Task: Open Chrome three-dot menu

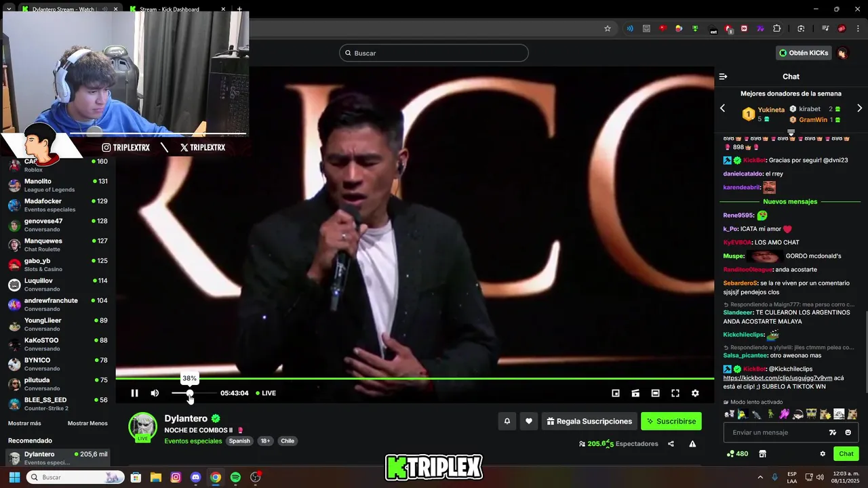Action: pyautogui.click(x=859, y=28)
